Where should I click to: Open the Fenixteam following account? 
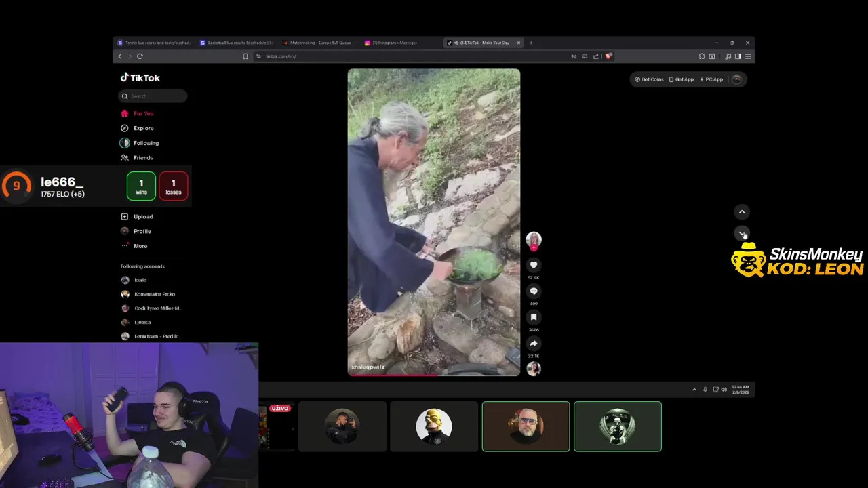click(x=151, y=336)
